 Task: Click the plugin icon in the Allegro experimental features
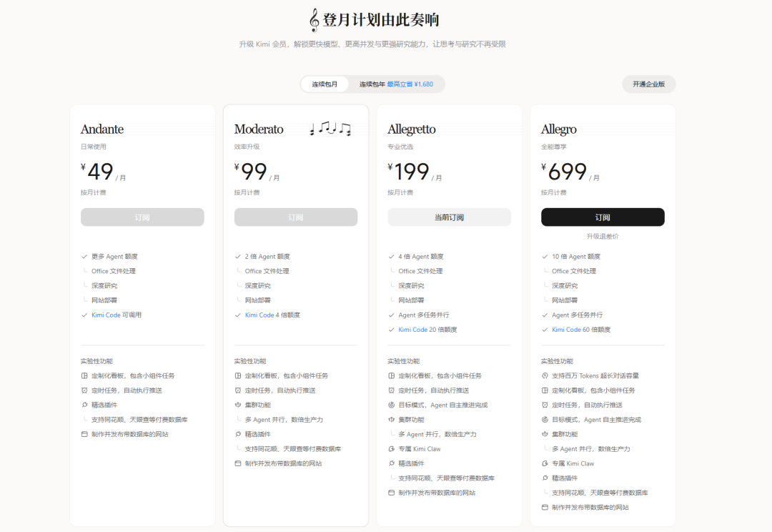[x=545, y=478]
